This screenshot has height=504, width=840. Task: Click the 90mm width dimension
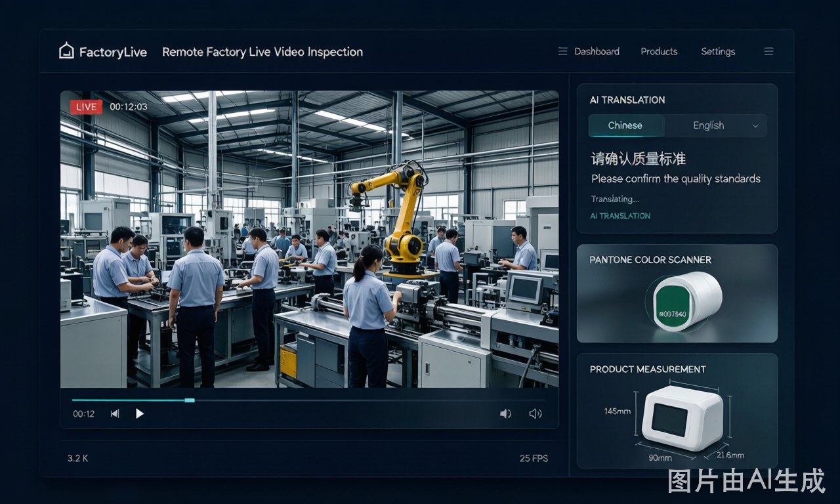660,457
